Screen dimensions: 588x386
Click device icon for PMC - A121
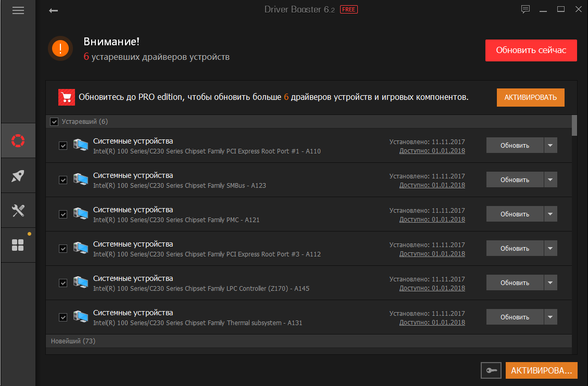80,214
